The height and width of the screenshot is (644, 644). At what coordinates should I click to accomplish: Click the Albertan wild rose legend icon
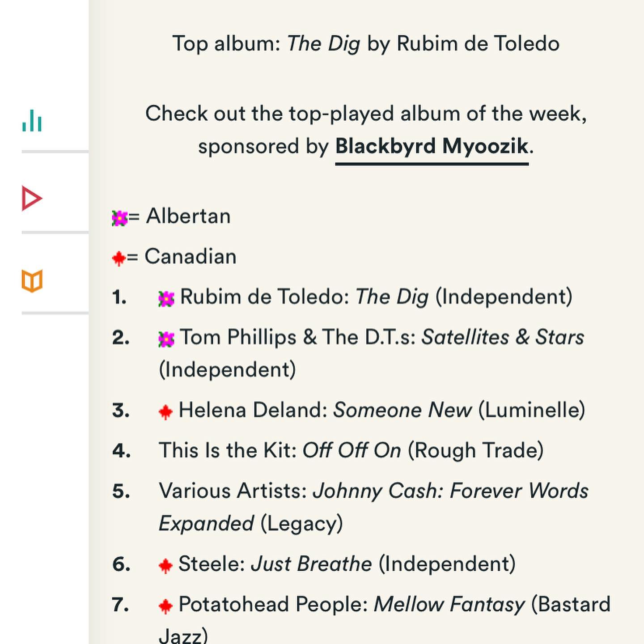click(119, 218)
